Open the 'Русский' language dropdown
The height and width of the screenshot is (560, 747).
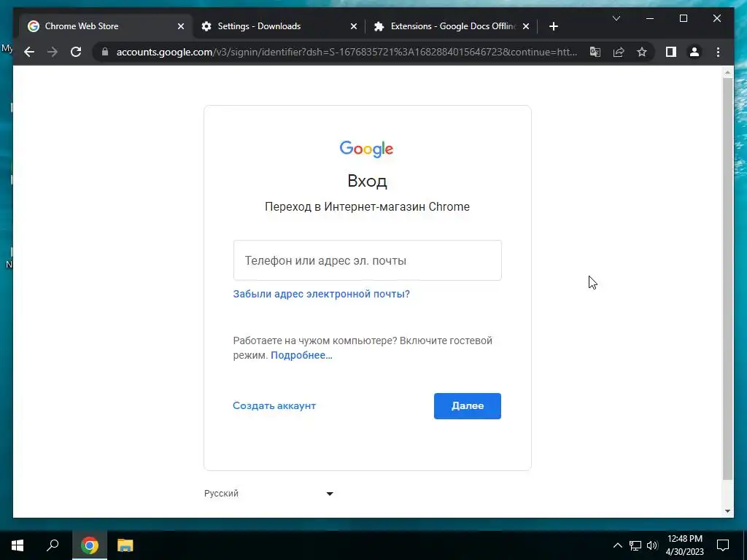click(268, 494)
